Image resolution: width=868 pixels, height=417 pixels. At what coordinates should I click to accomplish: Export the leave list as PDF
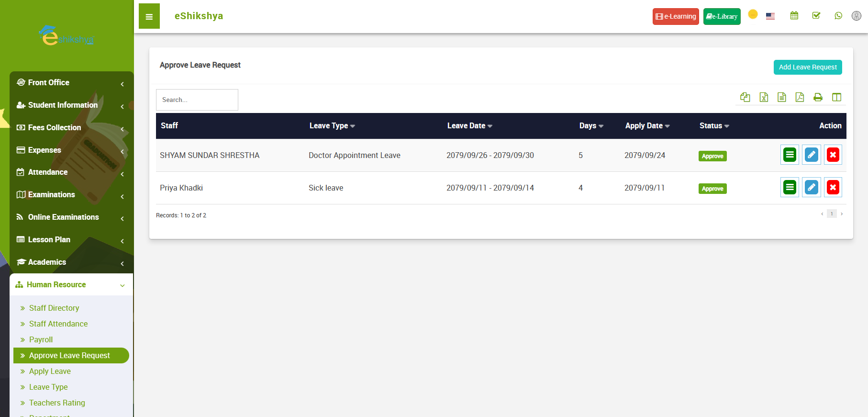click(800, 97)
